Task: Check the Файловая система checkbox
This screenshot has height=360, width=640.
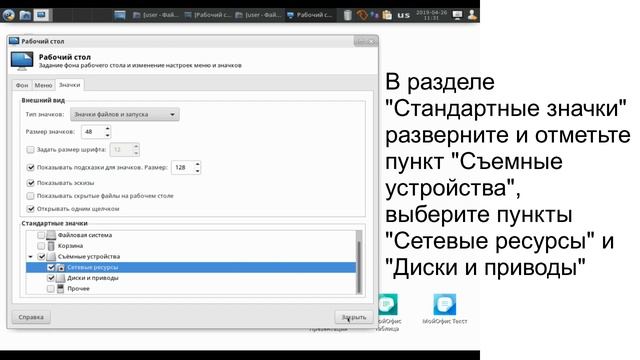Action: pyautogui.click(x=41, y=235)
